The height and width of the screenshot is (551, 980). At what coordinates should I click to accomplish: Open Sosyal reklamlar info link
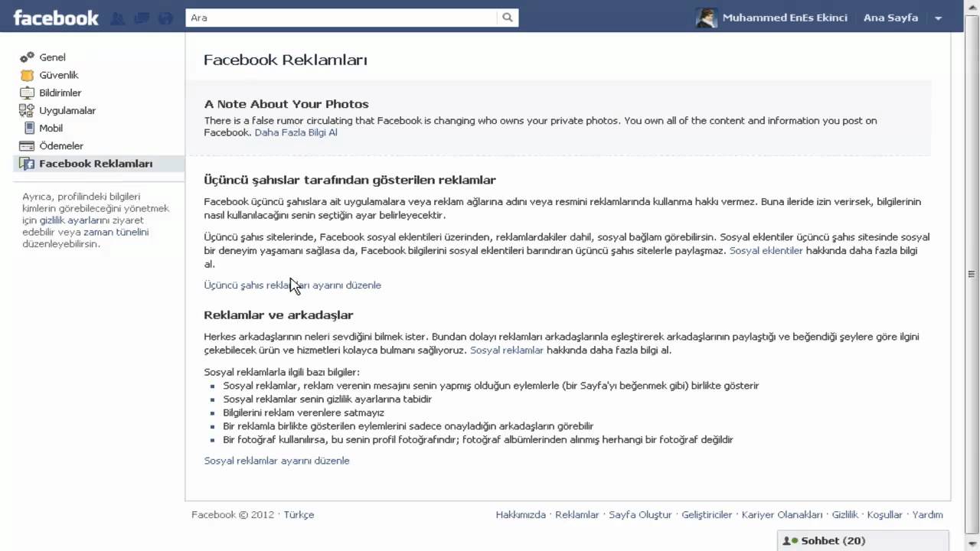click(507, 350)
